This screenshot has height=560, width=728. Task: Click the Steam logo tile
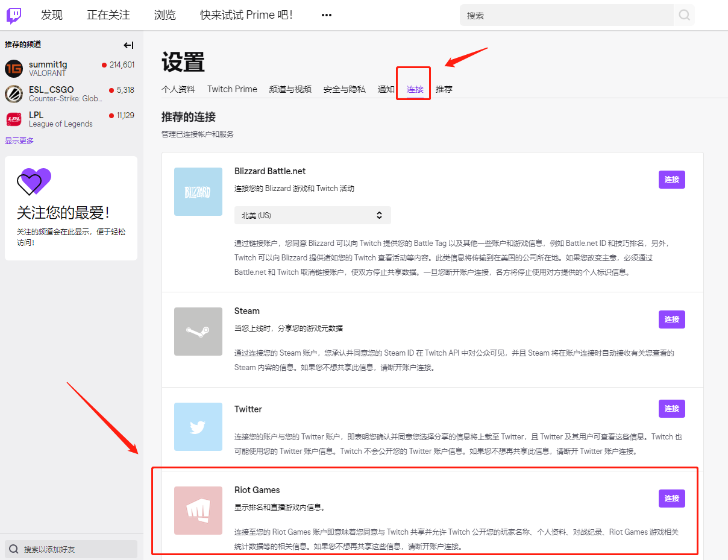point(198,332)
